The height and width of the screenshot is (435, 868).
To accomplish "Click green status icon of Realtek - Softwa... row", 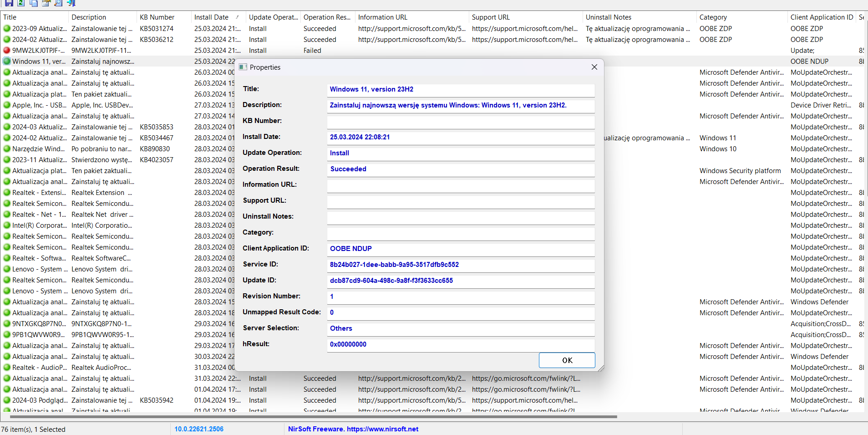I will [7, 258].
